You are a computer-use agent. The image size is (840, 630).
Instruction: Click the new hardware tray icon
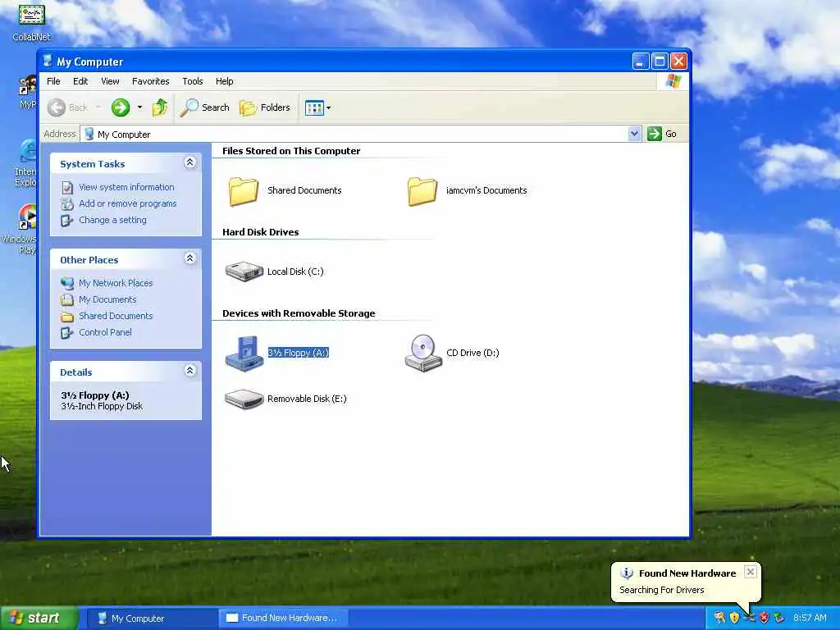[x=750, y=618]
